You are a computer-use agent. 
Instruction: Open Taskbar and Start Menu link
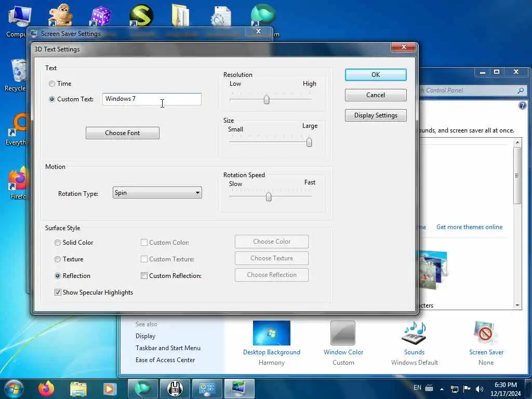pos(168,348)
